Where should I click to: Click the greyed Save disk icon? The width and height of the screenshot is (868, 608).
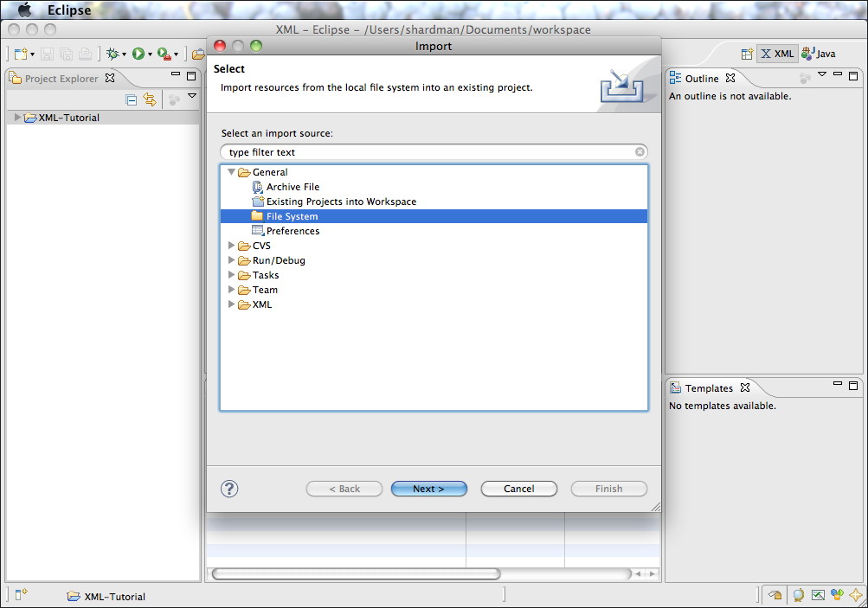coord(48,54)
